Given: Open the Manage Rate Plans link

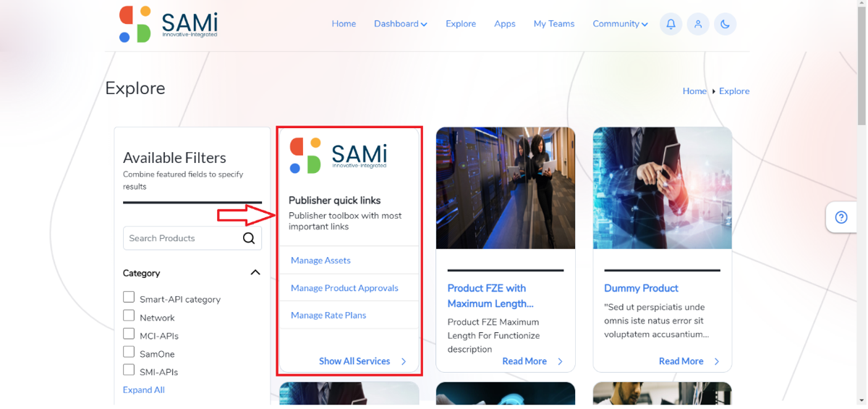Looking at the screenshot, I should [328, 316].
